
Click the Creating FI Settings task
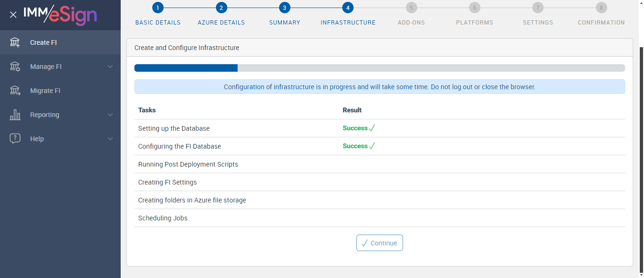(x=167, y=182)
